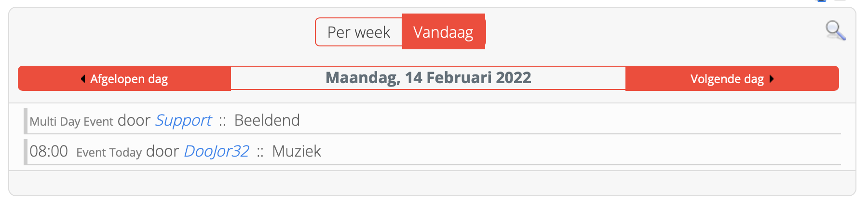Screen dimensions: 868x203
Task: Open calendar search via magnifier icon
Action: 835,30
